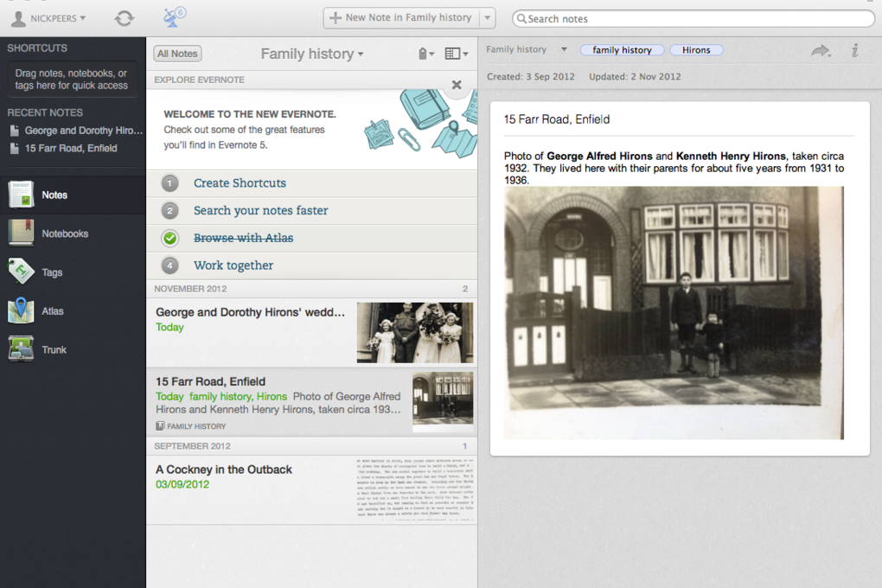Click the Updated: 2 Nov 2012 date

(x=635, y=76)
